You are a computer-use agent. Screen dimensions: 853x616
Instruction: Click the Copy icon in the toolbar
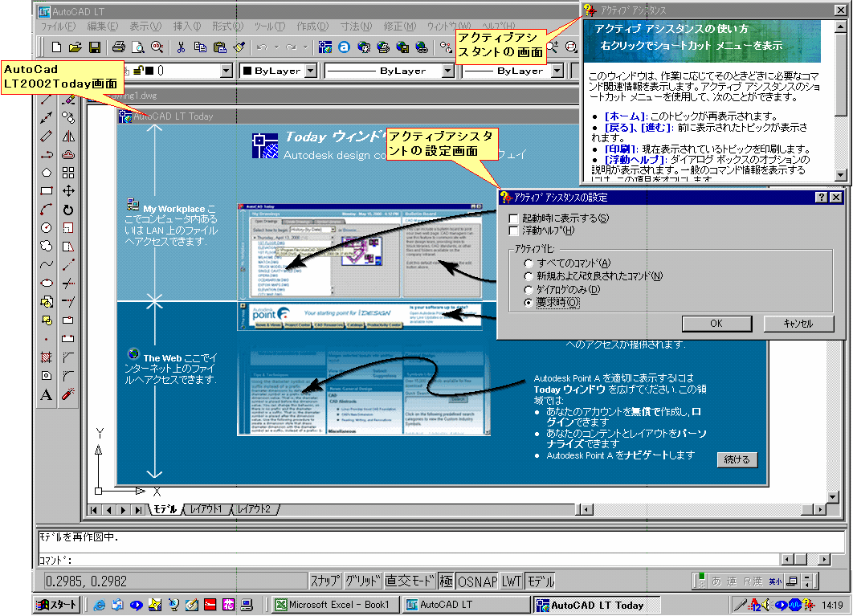pyautogui.click(x=200, y=47)
